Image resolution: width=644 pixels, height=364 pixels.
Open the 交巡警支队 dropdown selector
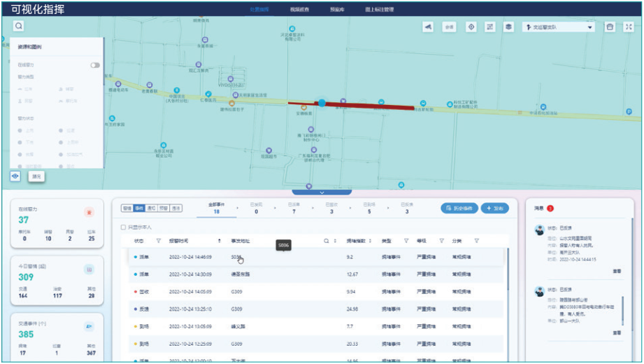click(x=559, y=27)
